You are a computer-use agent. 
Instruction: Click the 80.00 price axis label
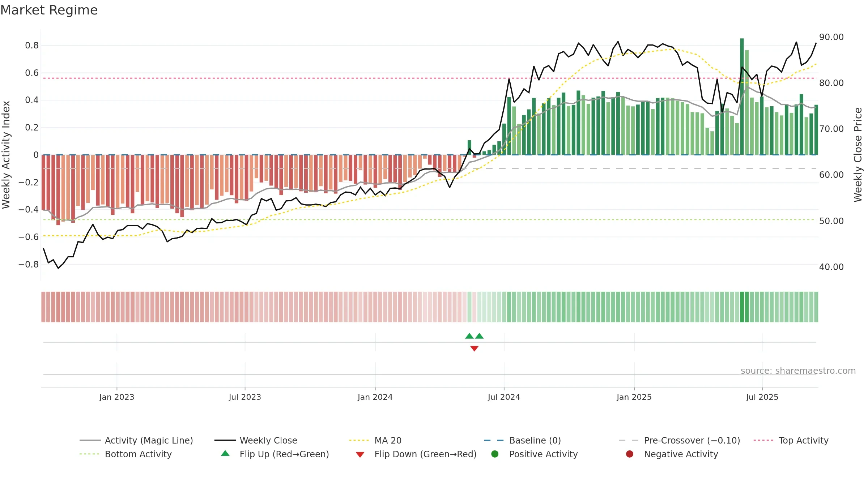(831, 83)
